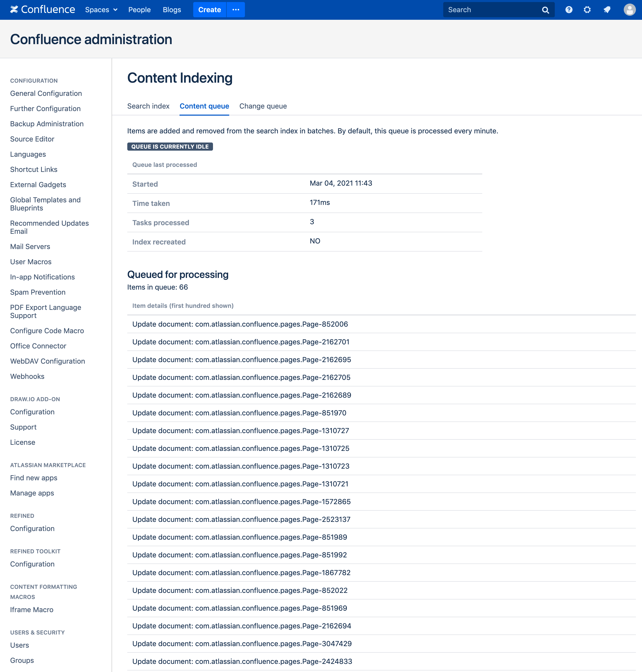Open General Configuration in sidebar
Viewport: 642px width, 672px height.
46,94
